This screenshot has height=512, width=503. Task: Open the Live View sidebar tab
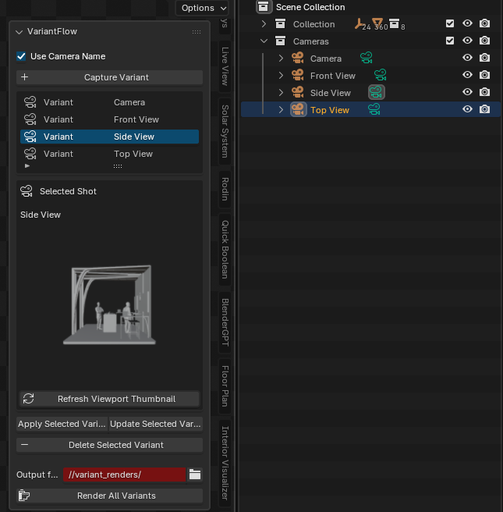[x=225, y=66]
